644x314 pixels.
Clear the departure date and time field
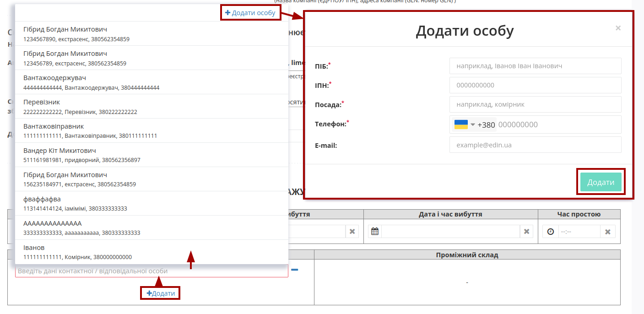526,232
